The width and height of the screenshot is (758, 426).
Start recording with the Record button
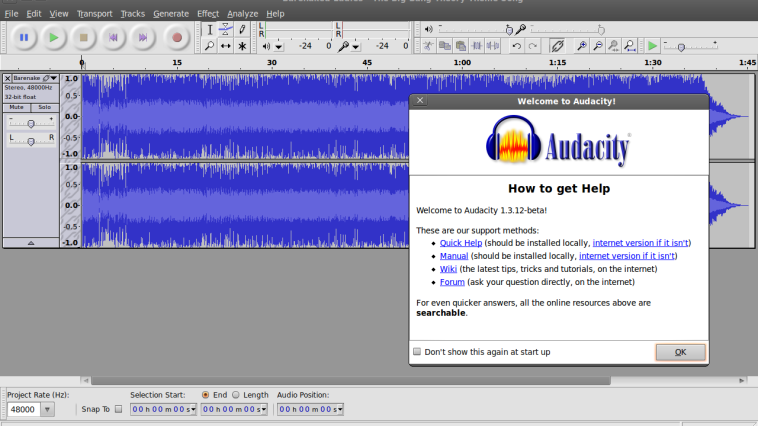177,37
